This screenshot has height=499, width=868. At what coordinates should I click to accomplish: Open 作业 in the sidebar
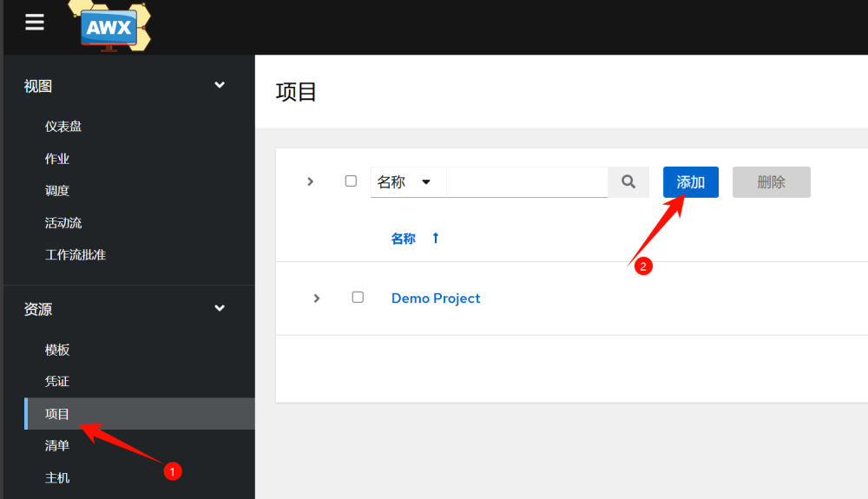57,159
